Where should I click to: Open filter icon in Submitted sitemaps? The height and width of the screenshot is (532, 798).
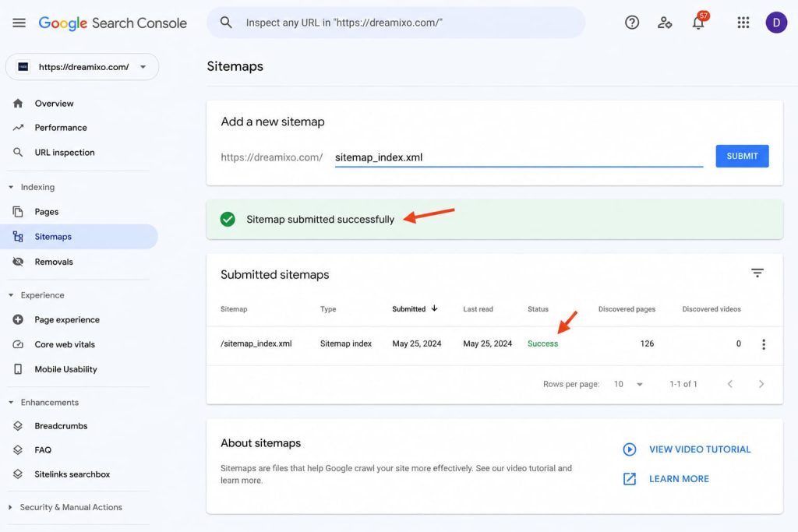click(757, 273)
